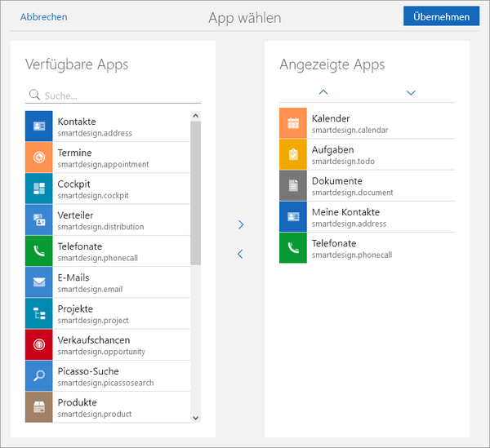490x448 pixels.
Task: Click the E-Mails envelope icon
Action: click(39, 282)
